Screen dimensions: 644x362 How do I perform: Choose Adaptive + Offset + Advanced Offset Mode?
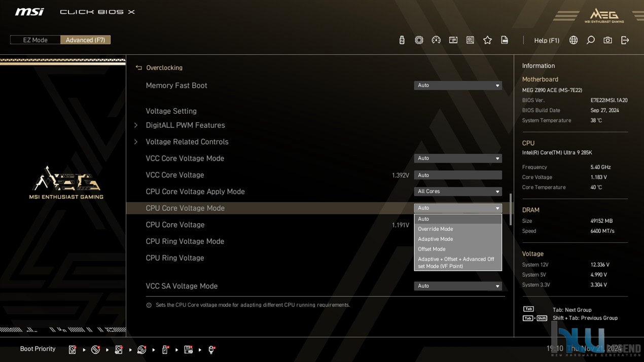point(458,263)
